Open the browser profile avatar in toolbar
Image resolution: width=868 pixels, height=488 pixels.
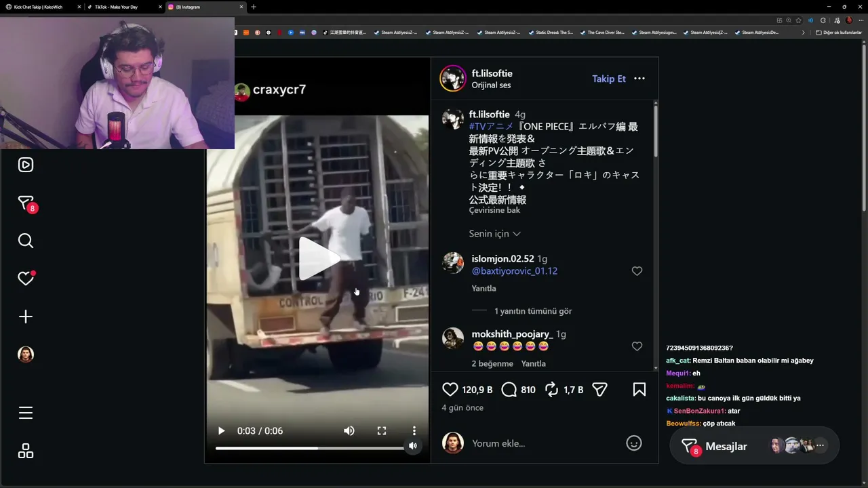(849, 20)
